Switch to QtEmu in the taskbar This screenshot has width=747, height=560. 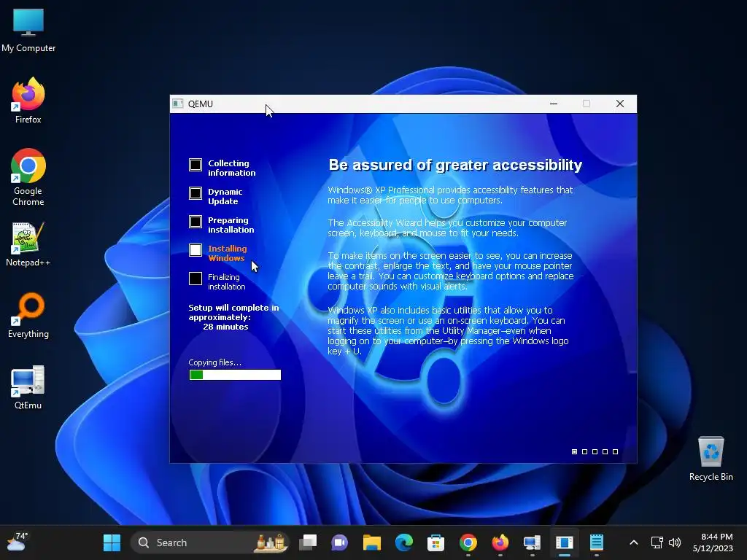(532, 542)
